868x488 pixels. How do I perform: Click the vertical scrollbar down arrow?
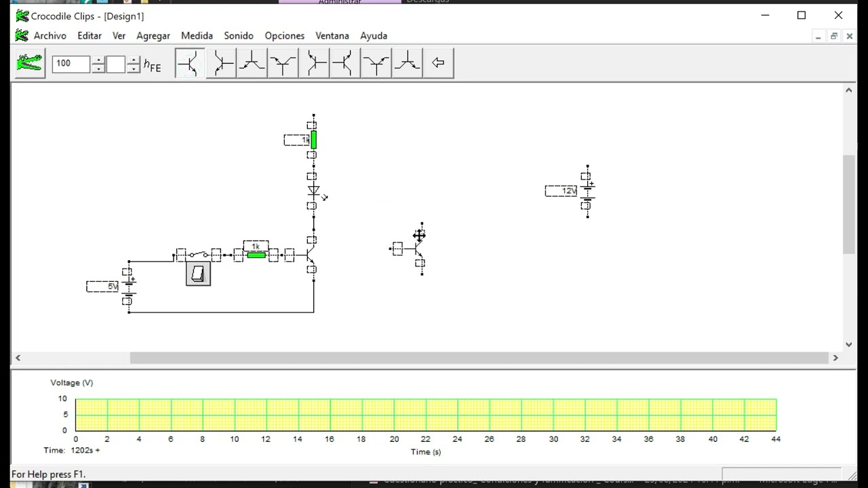(x=848, y=344)
